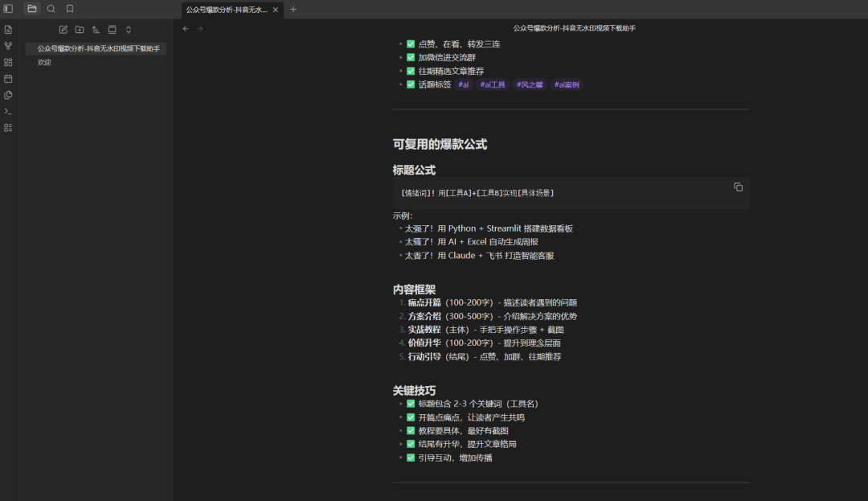Uncheck the 点赞、在看、转发三连 checkbox

(411, 43)
